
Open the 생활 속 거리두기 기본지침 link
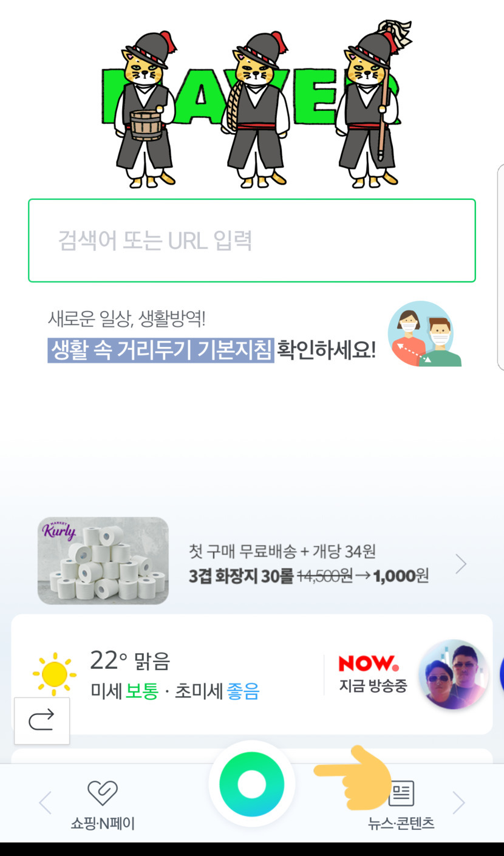point(161,350)
